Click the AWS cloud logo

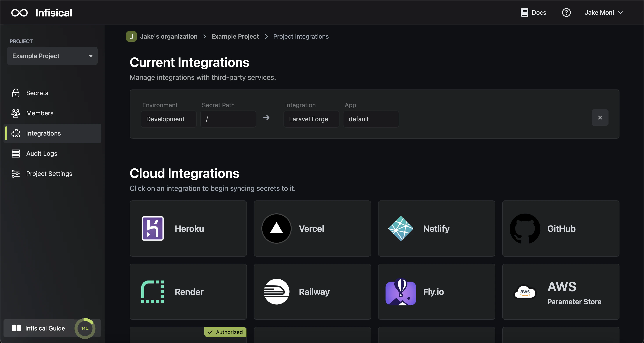tap(525, 292)
